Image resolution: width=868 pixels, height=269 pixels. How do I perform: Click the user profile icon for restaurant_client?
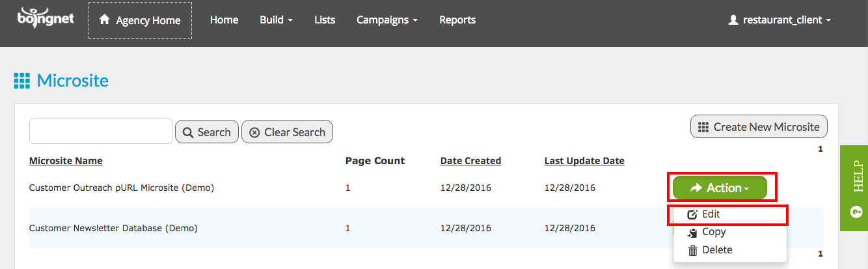click(733, 20)
